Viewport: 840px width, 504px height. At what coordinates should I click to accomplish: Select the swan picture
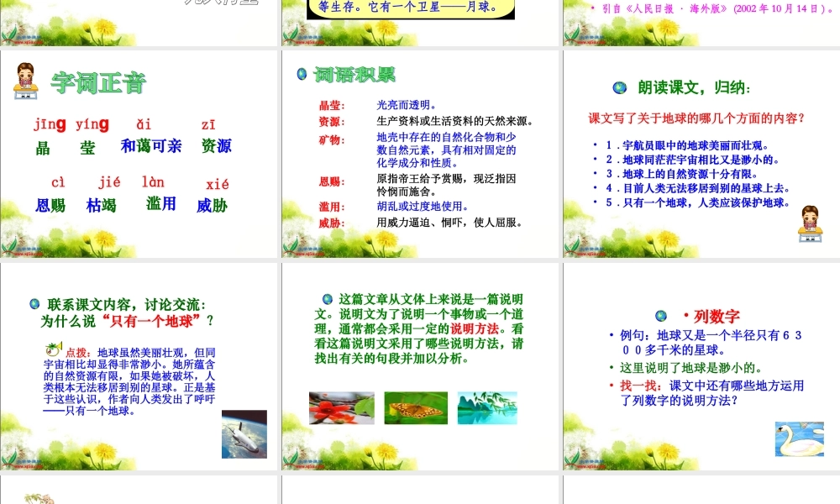800,439
